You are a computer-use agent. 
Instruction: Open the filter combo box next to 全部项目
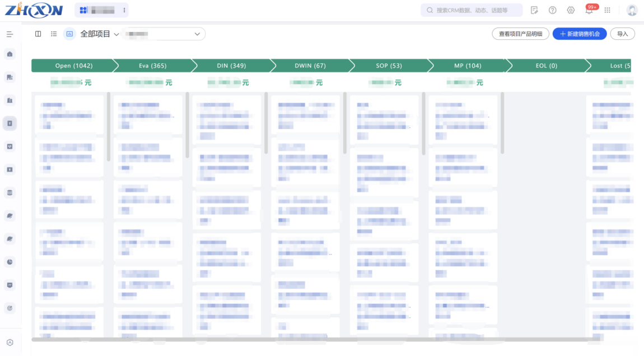pos(164,34)
